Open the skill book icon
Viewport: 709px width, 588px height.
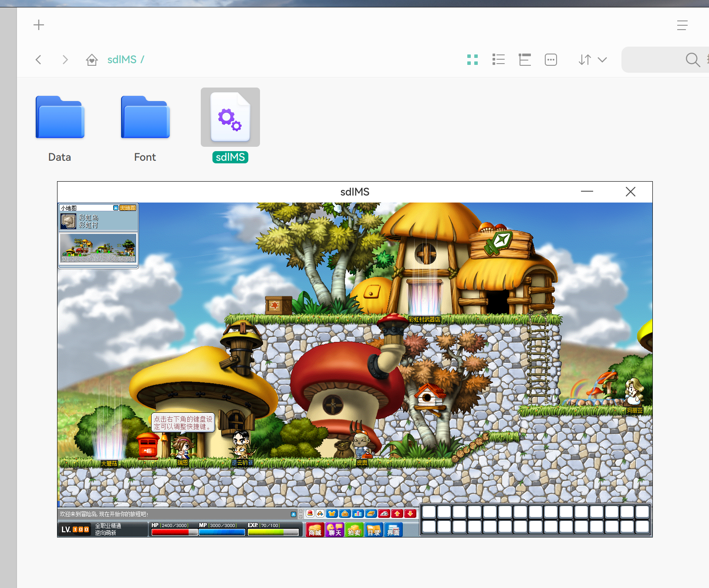(371, 514)
